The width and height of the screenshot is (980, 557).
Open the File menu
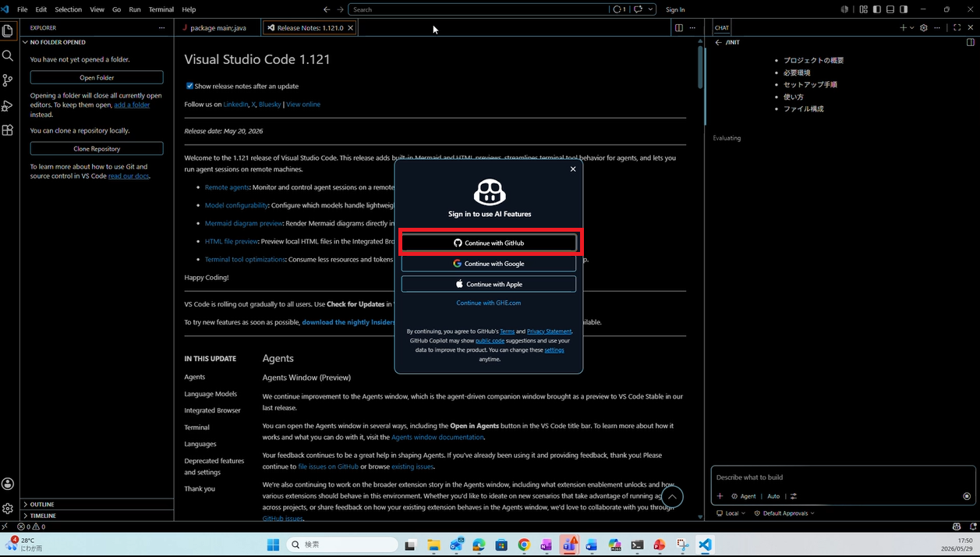click(x=22, y=9)
